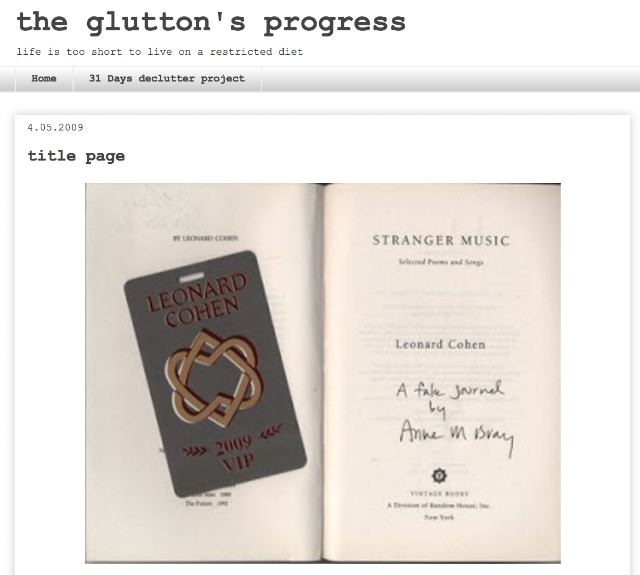
Task: Click printed "Leonard Cohen" author name on right page
Action: pos(440,345)
